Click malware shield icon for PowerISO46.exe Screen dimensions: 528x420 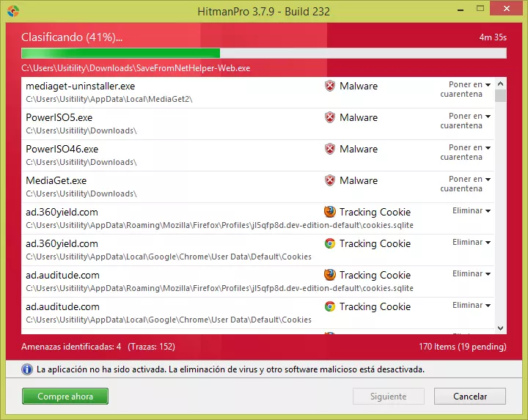click(330, 149)
